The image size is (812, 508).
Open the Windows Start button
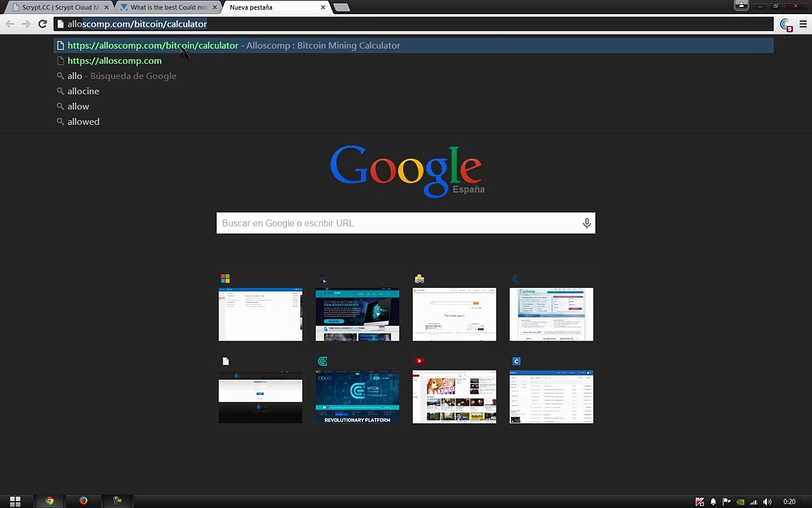click(15, 501)
